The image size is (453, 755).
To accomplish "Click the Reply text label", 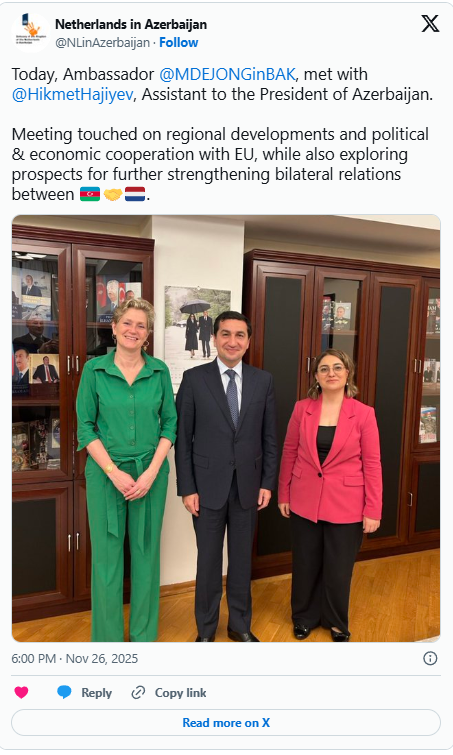I will click(x=96, y=692).
